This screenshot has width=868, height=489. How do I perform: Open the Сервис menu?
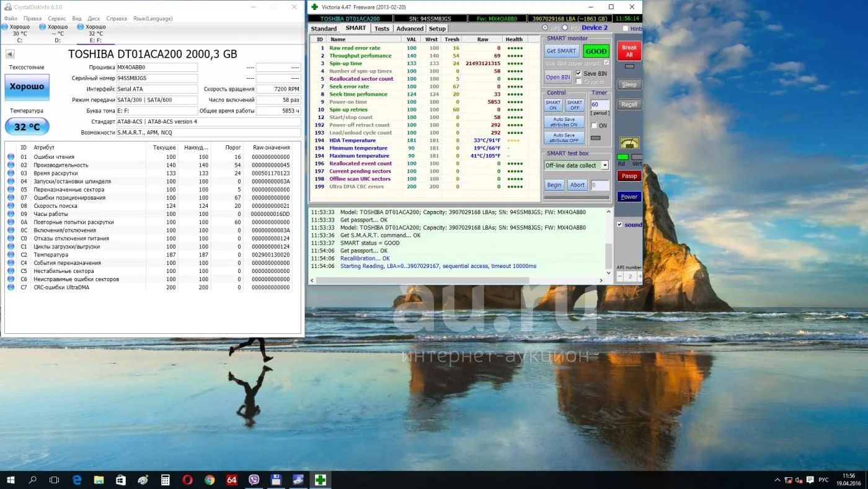tap(57, 19)
